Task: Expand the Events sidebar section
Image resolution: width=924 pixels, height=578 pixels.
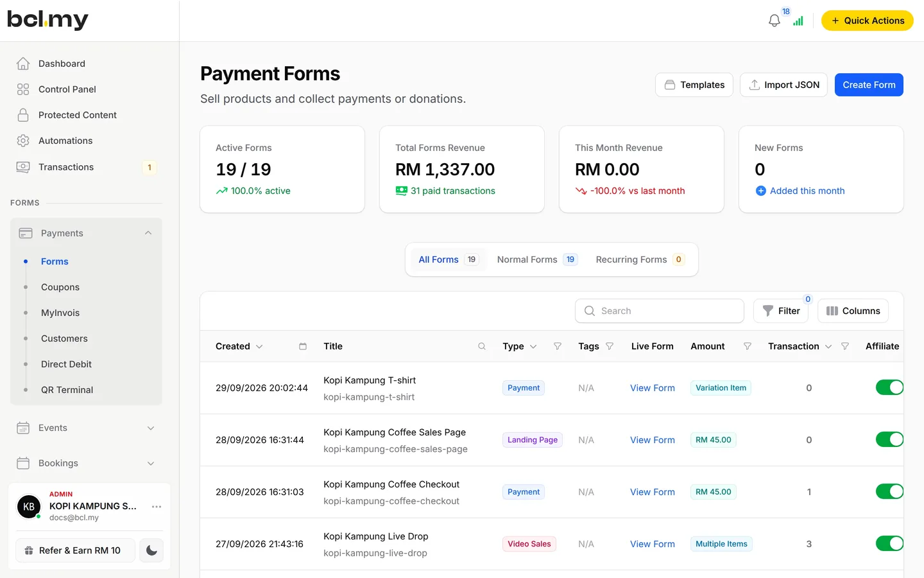Action: 86,428
